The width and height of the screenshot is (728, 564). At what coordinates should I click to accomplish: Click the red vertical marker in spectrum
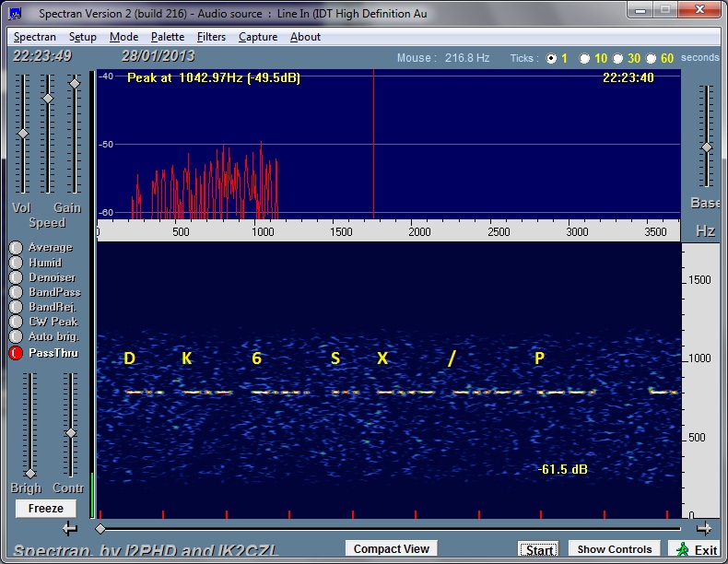point(373,144)
